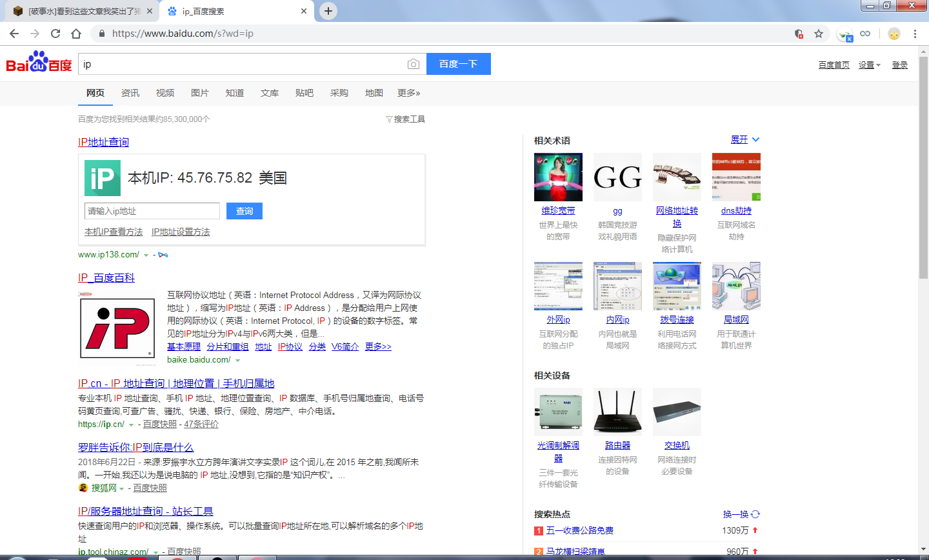Switch to the 视频 tab
The width and height of the screenshot is (929, 560).
[x=165, y=93]
